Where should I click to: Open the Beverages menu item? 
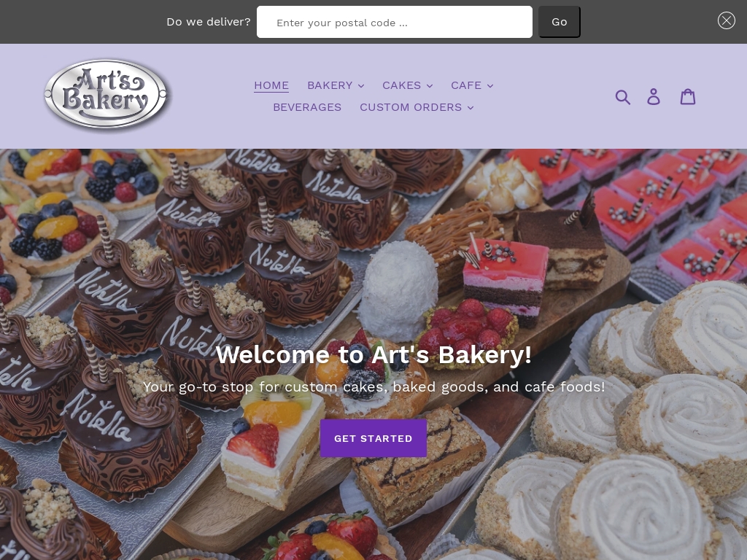tap(307, 107)
